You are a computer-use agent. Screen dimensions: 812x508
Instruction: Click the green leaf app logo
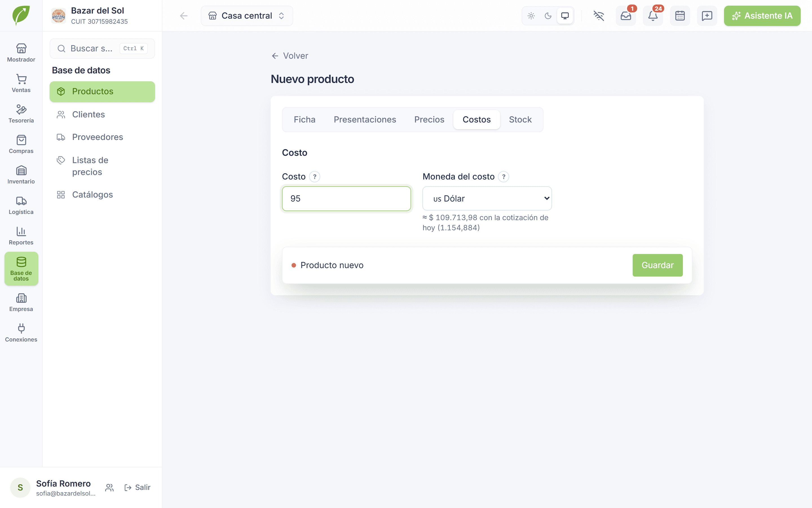(x=21, y=15)
